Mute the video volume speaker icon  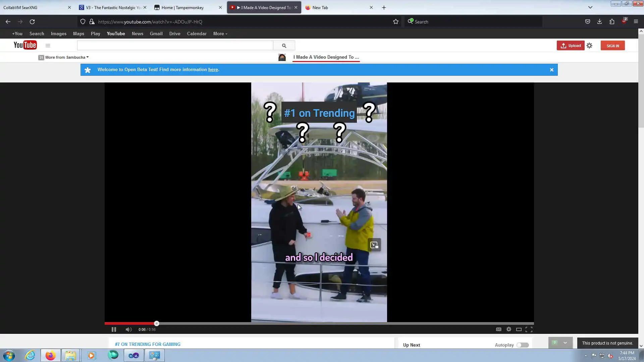coord(128,329)
